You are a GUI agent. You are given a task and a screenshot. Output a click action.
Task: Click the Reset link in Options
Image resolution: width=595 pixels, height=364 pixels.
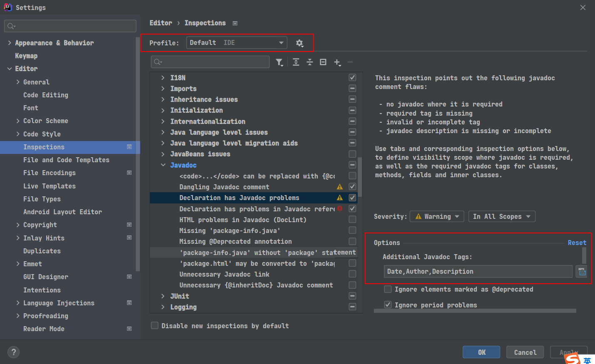577,243
